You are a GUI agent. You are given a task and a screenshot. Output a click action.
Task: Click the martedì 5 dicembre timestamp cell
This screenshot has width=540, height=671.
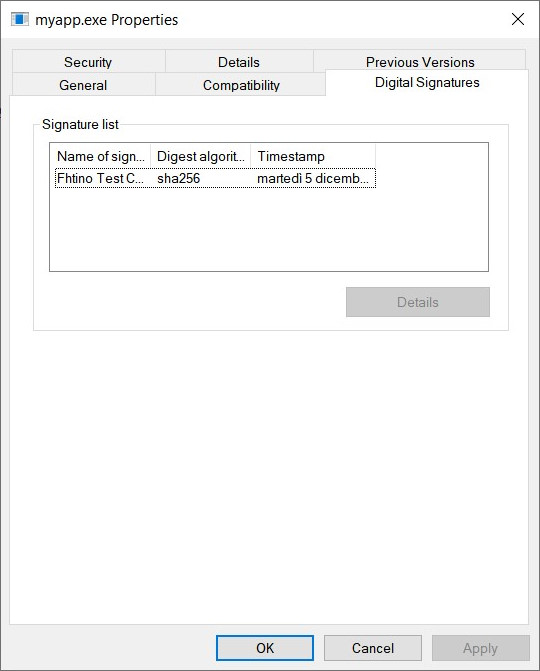click(312, 178)
